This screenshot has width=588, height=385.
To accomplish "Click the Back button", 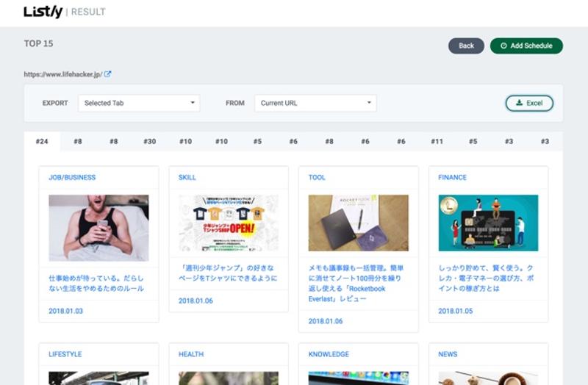I will pyautogui.click(x=466, y=46).
